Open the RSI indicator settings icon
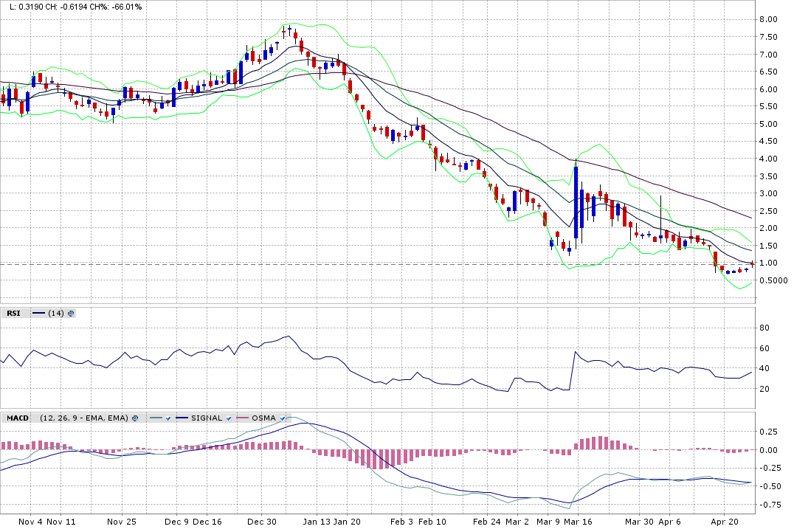The height and width of the screenshot is (532, 794). [71, 314]
